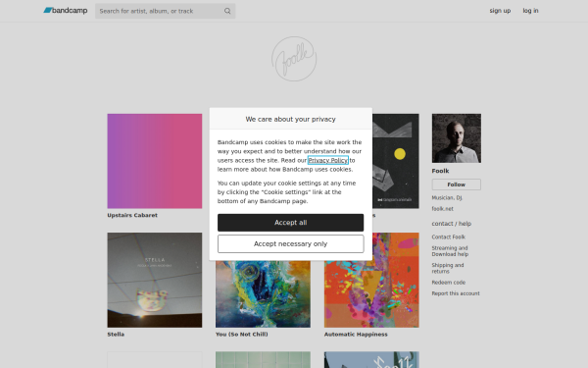Open Contact Foolk
The width and height of the screenshot is (588, 368).
(x=449, y=237)
